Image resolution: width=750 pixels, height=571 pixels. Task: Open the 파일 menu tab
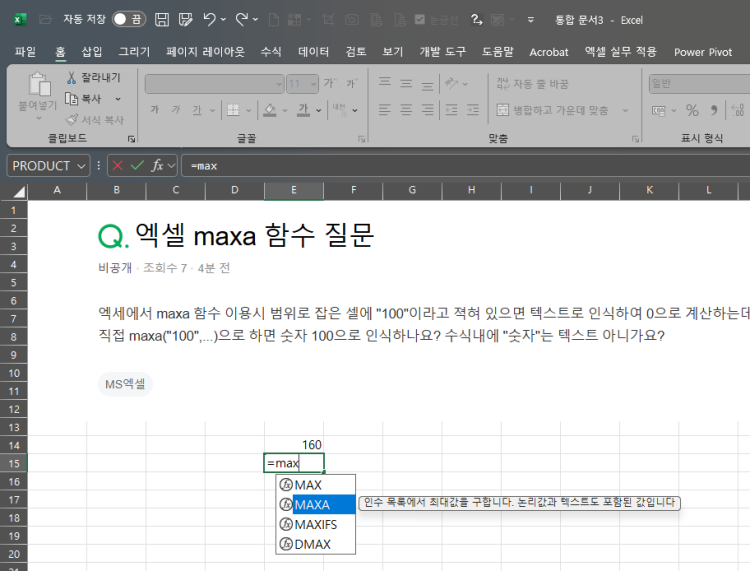tap(25, 52)
